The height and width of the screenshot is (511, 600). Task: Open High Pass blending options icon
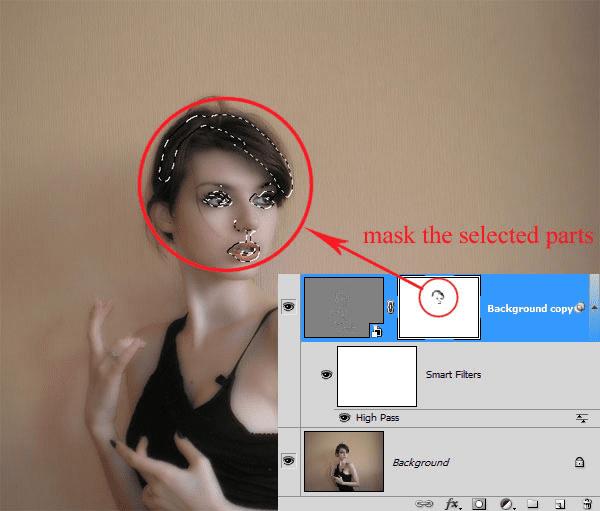point(582,418)
